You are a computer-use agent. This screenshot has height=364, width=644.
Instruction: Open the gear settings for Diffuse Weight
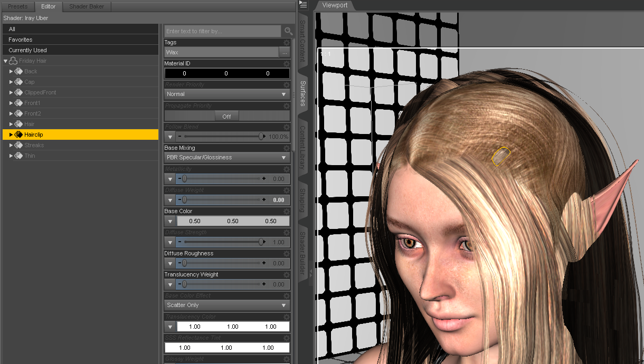tap(287, 190)
